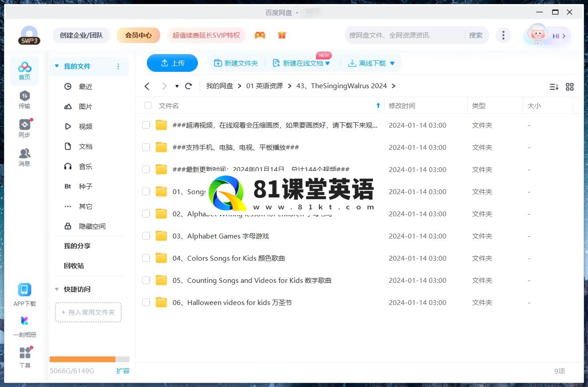588x387 pixels.
Task: Click 新建文件夹 button
Action: pyautogui.click(x=236, y=63)
